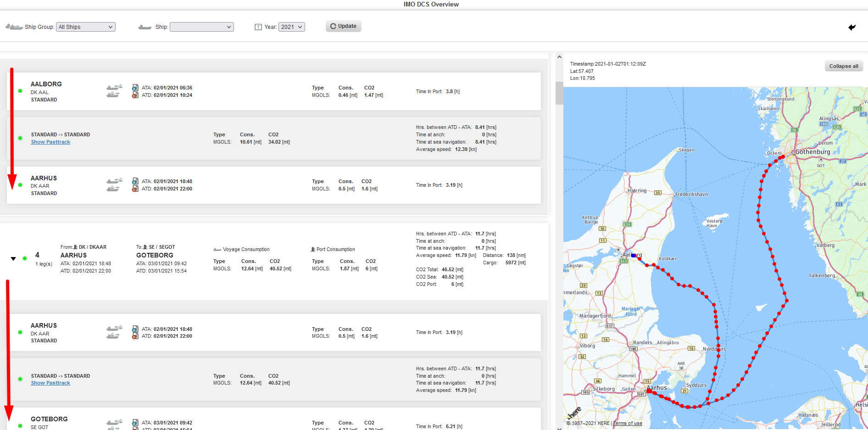Click the From port anchor icon DK / DKAAR
The image size is (868, 430).
pyautogui.click(x=76, y=247)
